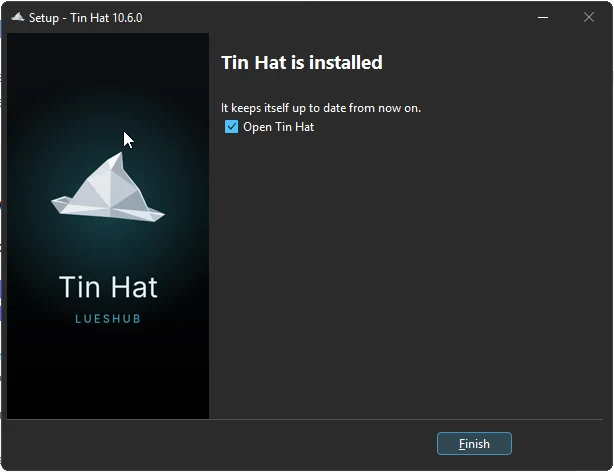
Task: Click the 'It keeps itself up to date' text
Action: tap(321, 108)
